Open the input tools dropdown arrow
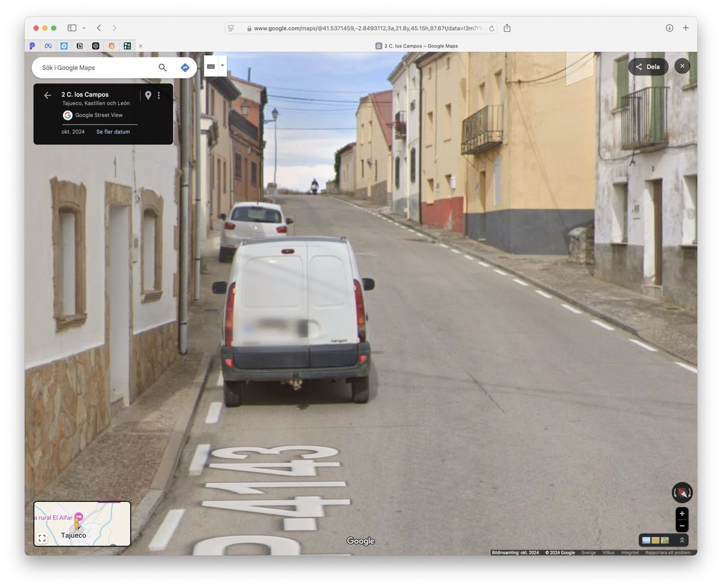 pos(222,66)
